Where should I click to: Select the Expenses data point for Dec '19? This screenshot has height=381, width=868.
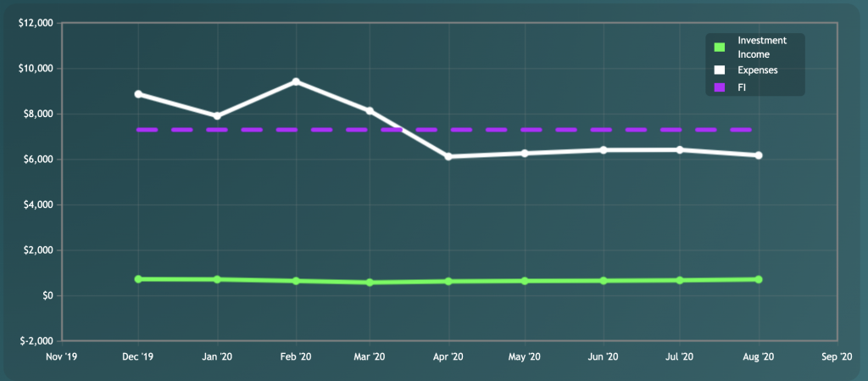coord(138,94)
